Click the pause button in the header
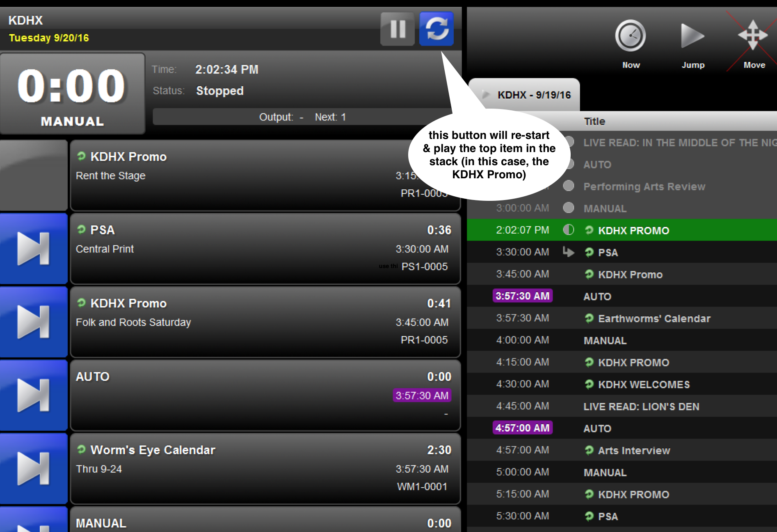 tap(397, 29)
